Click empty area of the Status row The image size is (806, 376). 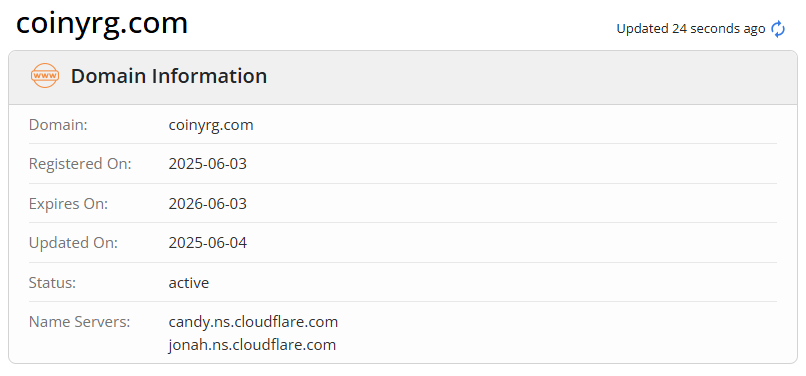pyautogui.click(x=488, y=282)
